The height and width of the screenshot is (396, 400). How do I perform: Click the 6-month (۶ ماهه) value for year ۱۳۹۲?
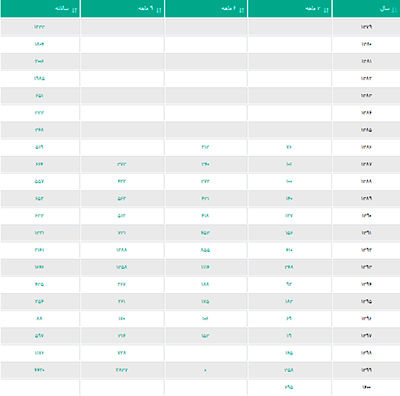pyautogui.click(x=205, y=250)
